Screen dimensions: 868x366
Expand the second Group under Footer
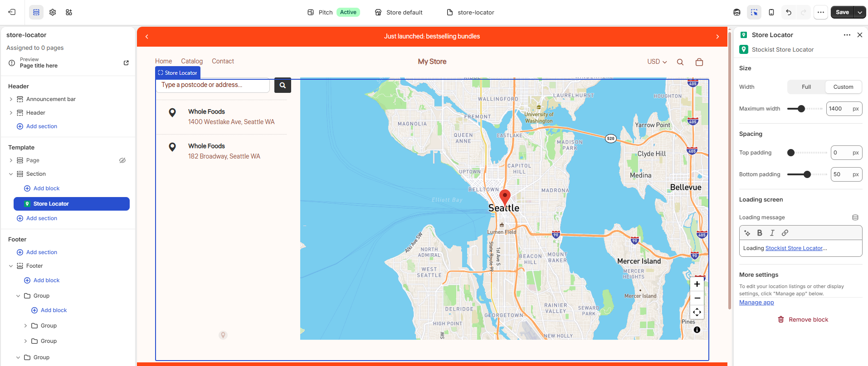coord(25,326)
